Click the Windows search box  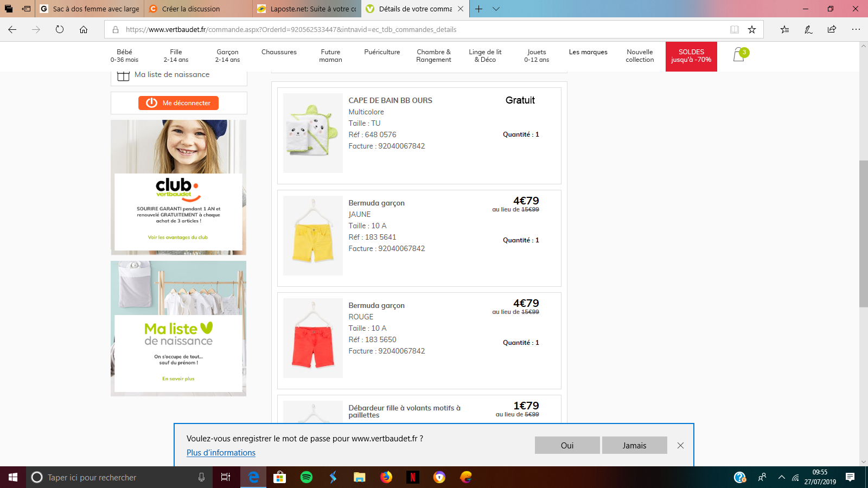pos(114,477)
